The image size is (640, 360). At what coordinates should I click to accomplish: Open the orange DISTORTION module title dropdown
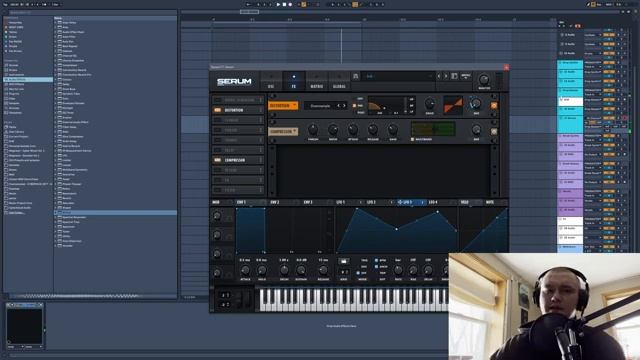click(x=283, y=106)
